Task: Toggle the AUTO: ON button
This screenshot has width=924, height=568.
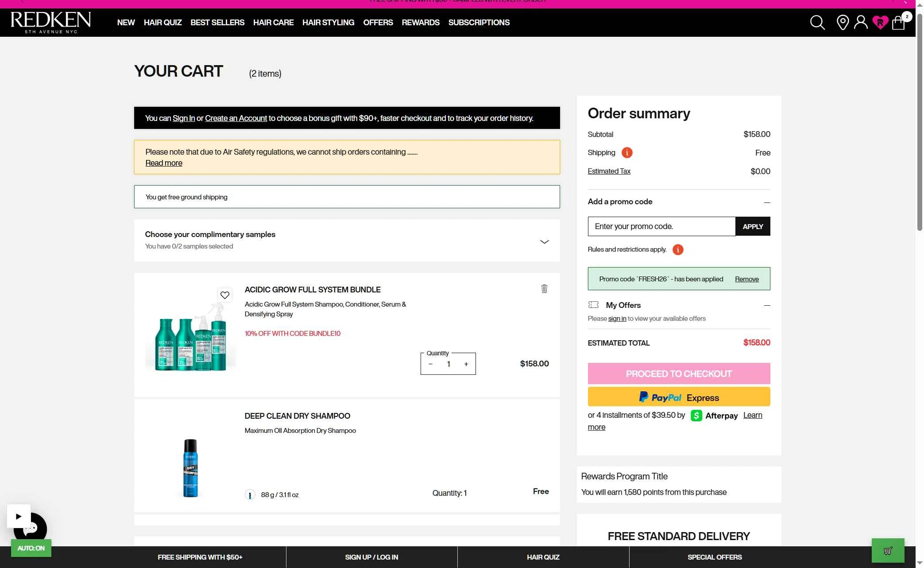Action: (31, 548)
